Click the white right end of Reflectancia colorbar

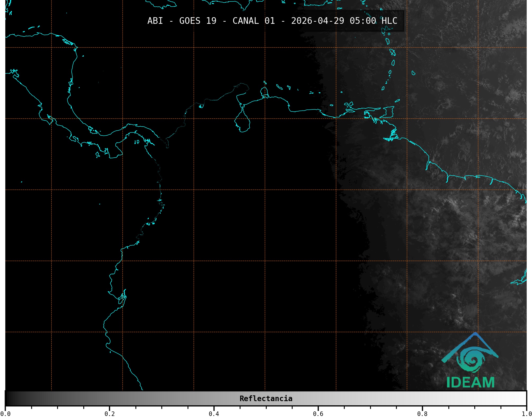click(x=523, y=398)
